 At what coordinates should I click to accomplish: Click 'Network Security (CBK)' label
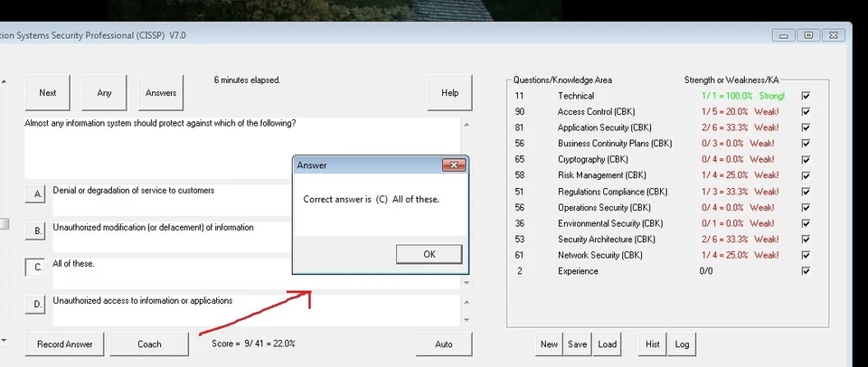click(600, 255)
